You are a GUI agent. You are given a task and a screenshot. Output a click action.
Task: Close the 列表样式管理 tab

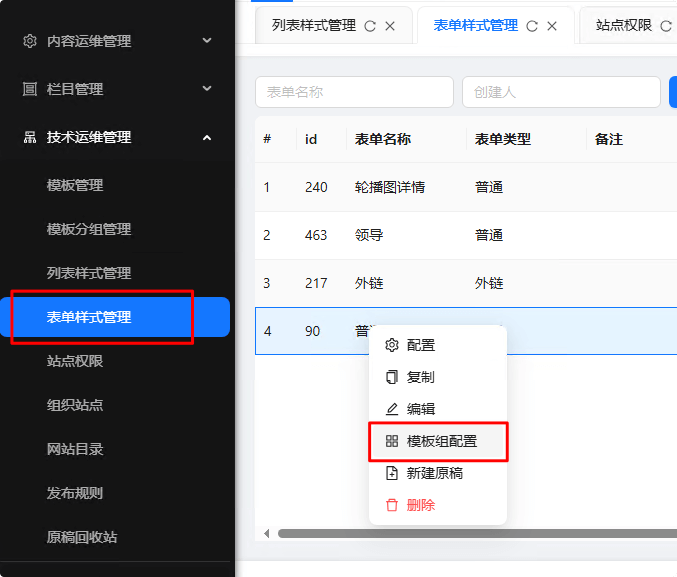(390, 26)
